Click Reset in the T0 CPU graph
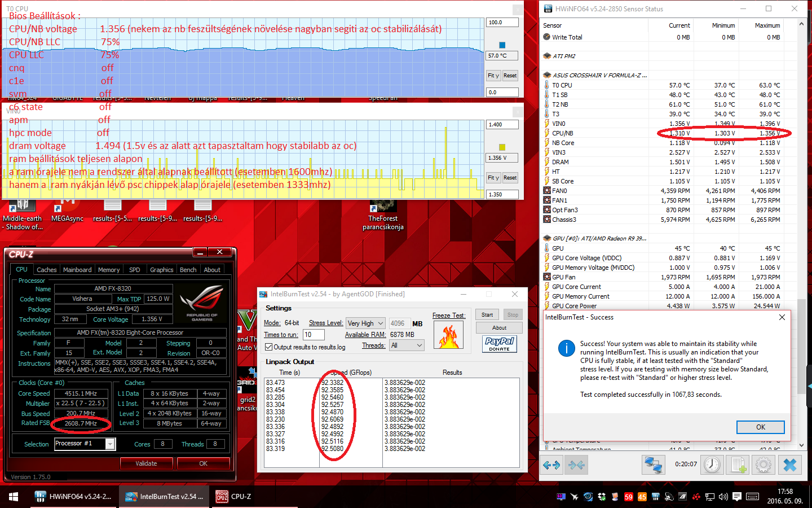This screenshot has height=508, width=812. click(510, 76)
